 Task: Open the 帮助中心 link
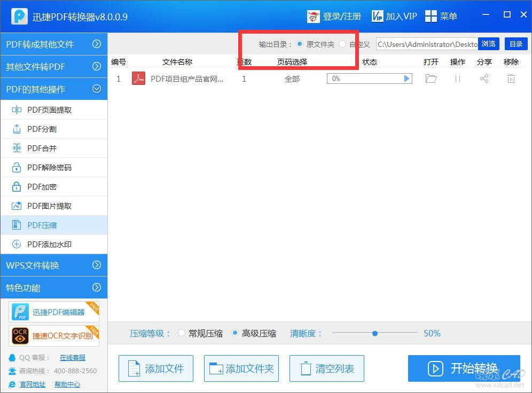coord(67,384)
